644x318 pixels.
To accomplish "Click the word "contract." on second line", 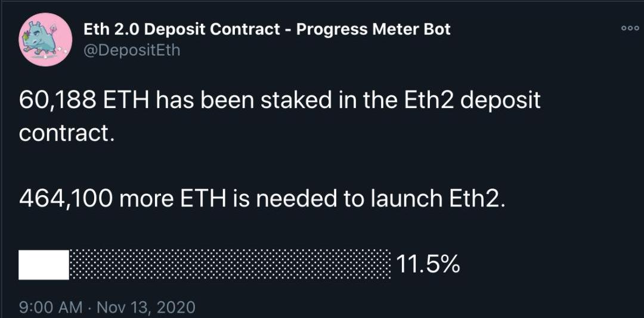I will pyautogui.click(x=66, y=132).
